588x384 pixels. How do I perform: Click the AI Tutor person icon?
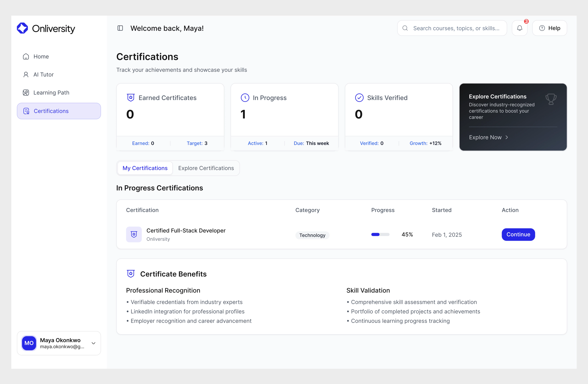(x=26, y=74)
